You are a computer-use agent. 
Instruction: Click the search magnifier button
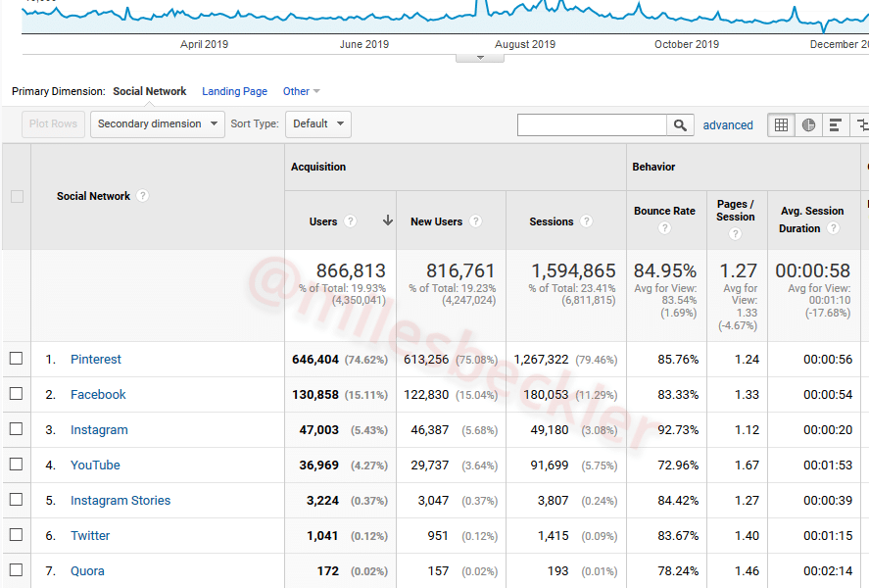click(x=680, y=125)
